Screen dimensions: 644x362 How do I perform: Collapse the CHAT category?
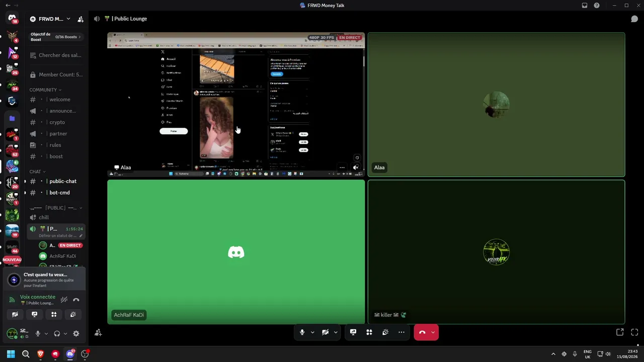[37, 172]
